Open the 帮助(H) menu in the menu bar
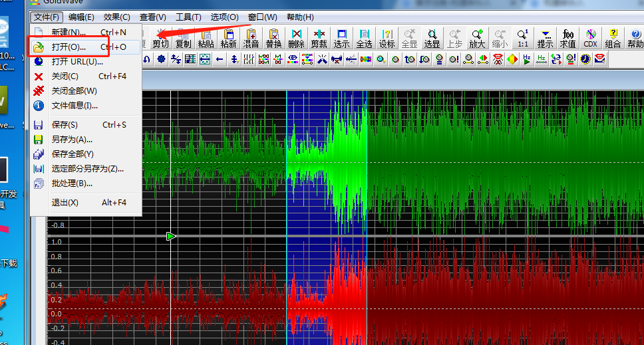The width and height of the screenshot is (644, 345). (300, 17)
